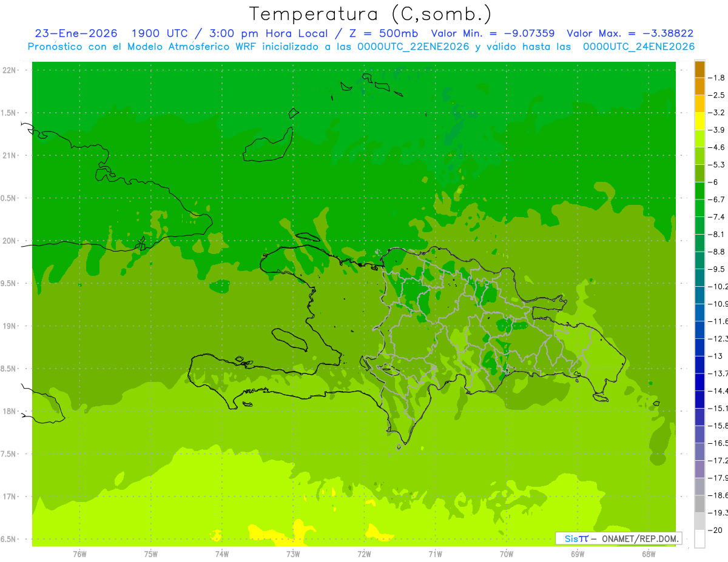Click the -8.8 colorbar value
Screen dimensions: 728x562
point(718,252)
